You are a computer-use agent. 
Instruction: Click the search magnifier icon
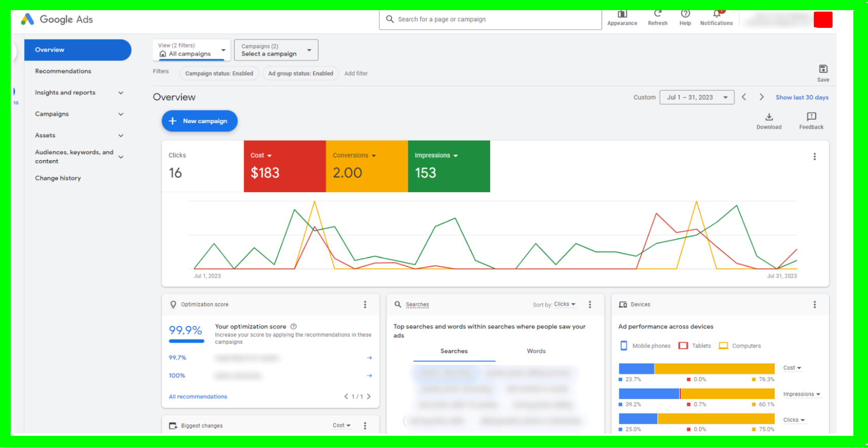[389, 19]
